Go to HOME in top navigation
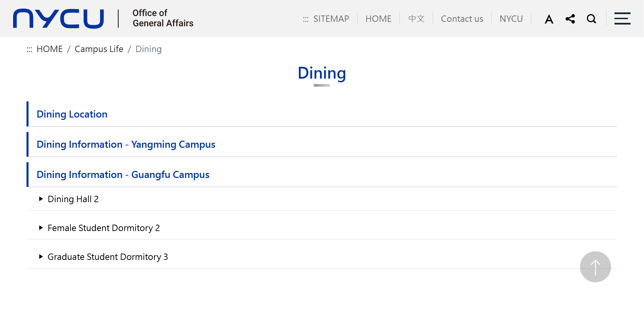 point(378,19)
